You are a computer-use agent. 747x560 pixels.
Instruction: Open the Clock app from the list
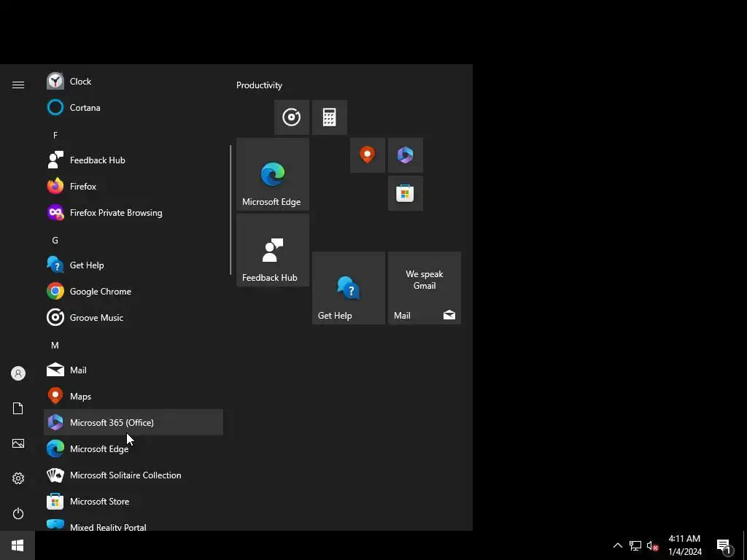(x=133, y=82)
